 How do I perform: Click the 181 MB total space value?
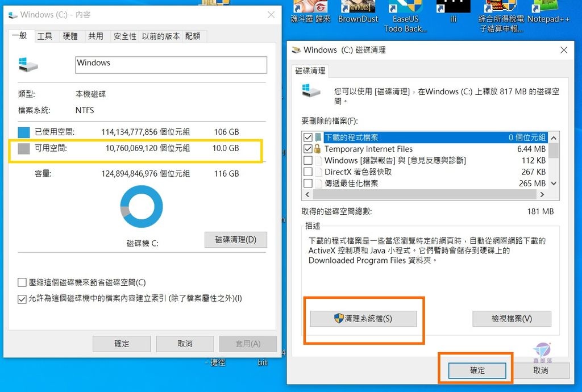pos(540,211)
